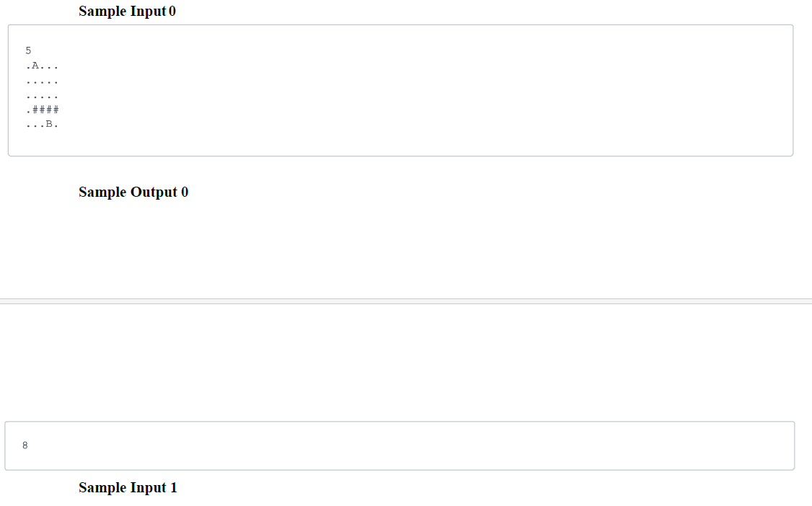Click blank space below Sample Output 0 heading
The height and width of the screenshot is (506, 812).
406,249
